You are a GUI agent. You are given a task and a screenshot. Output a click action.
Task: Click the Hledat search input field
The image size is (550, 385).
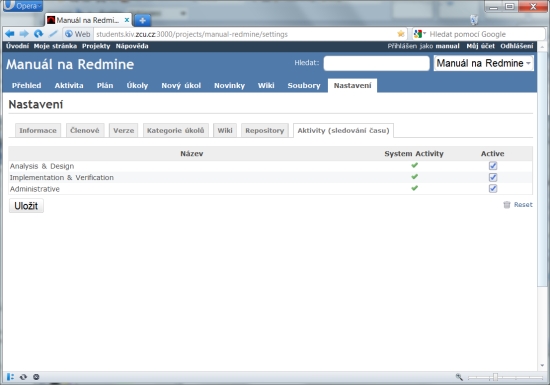coord(376,63)
